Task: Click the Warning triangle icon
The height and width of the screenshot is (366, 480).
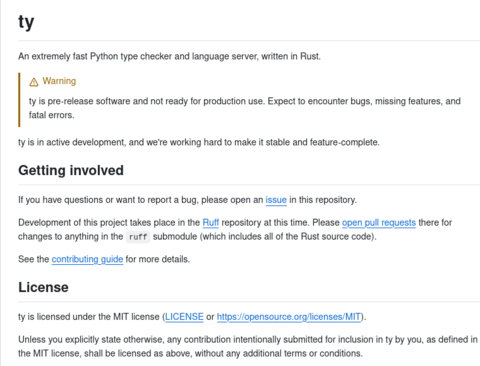Action: (34, 82)
